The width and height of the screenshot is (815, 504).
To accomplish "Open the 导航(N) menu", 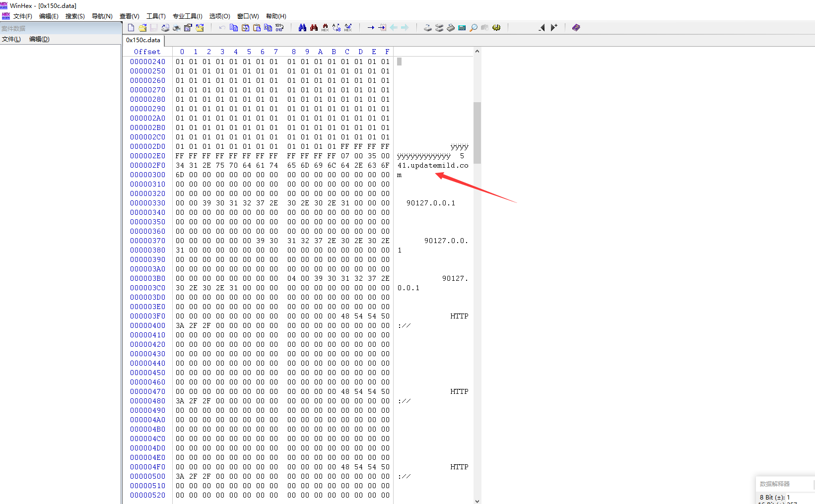I will pos(102,16).
